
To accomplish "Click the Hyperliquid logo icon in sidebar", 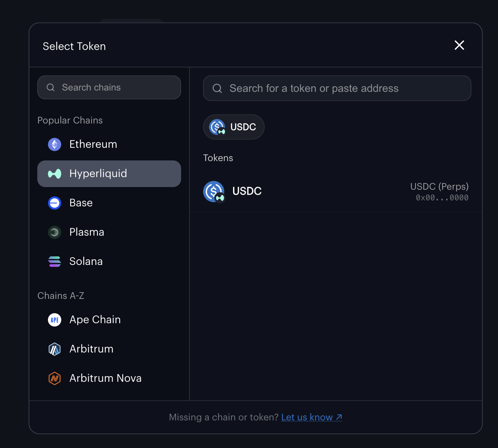I will pyautogui.click(x=55, y=174).
